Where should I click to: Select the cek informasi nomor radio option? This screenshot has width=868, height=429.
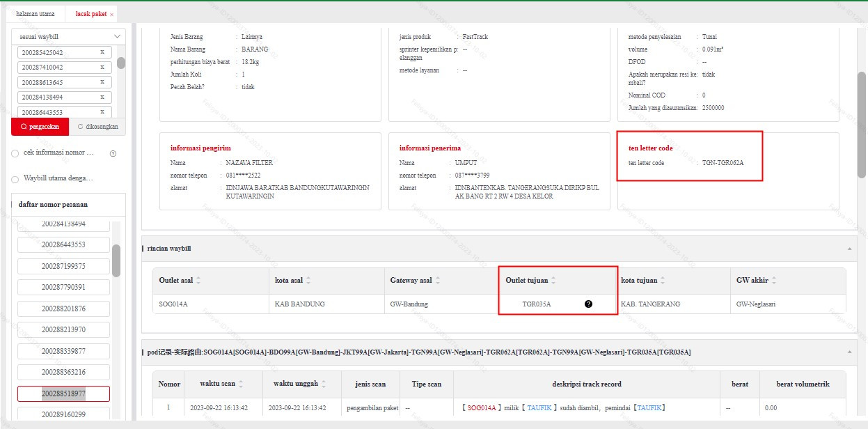click(x=15, y=153)
